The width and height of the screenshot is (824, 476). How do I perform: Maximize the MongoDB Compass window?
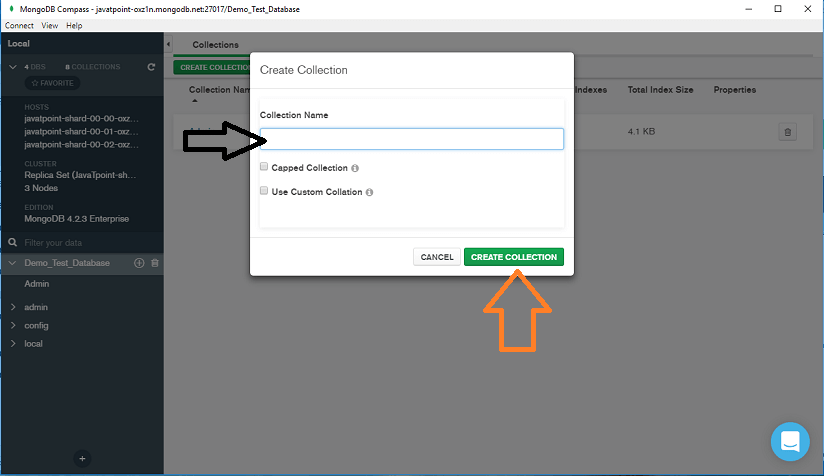(778, 9)
